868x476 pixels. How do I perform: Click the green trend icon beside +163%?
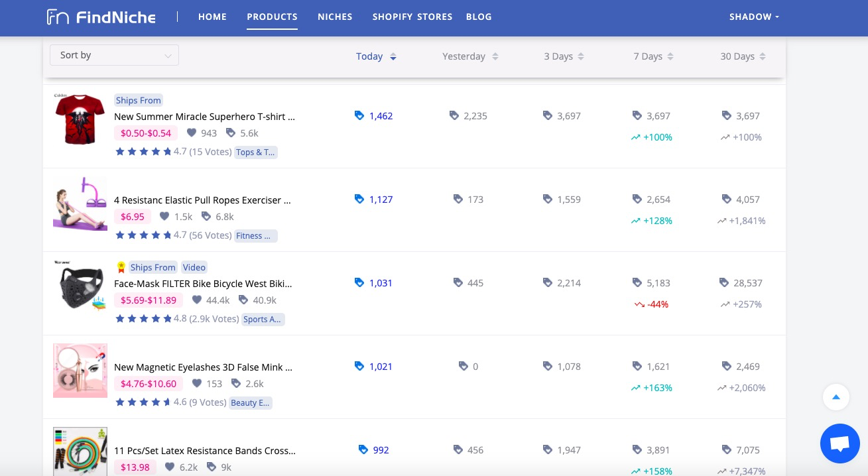635,388
